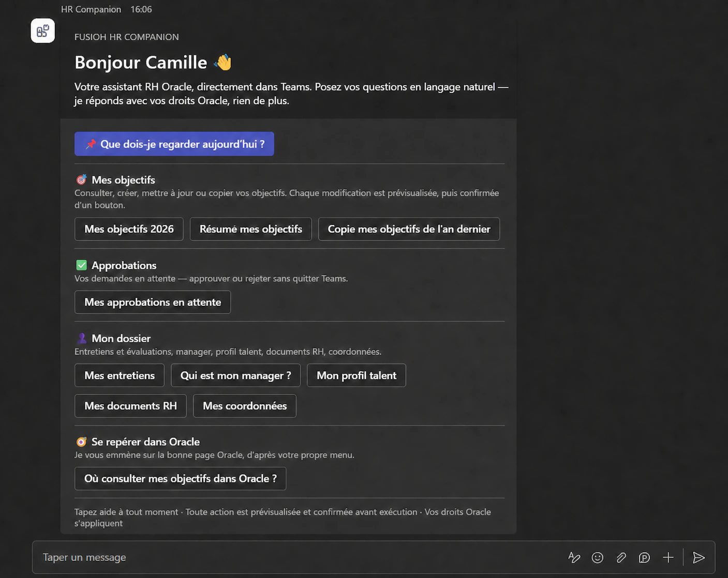Click the 16:06 message timestamp

pyautogui.click(x=141, y=9)
